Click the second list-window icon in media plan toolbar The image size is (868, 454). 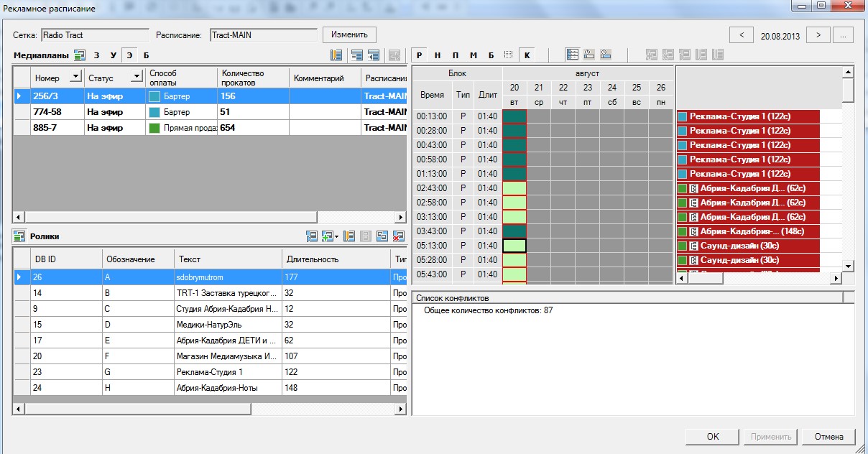pyautogui.click(x=374, y=55)
